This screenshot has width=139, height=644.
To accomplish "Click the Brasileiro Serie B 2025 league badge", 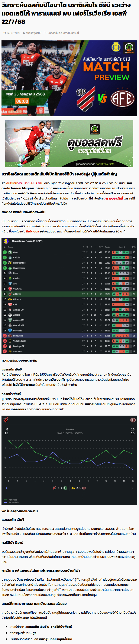I will point(6,241).
